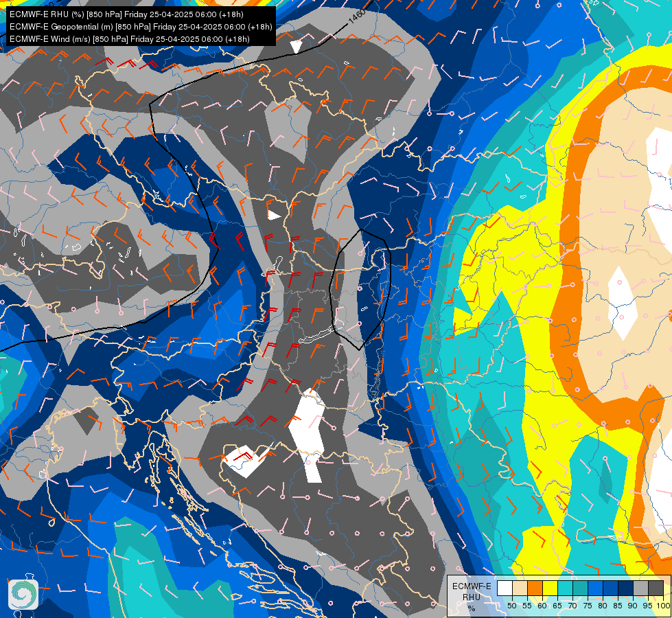Select the yellow 60–65 legend swatch
The image size is (672, 618).
tap(551, 588)
